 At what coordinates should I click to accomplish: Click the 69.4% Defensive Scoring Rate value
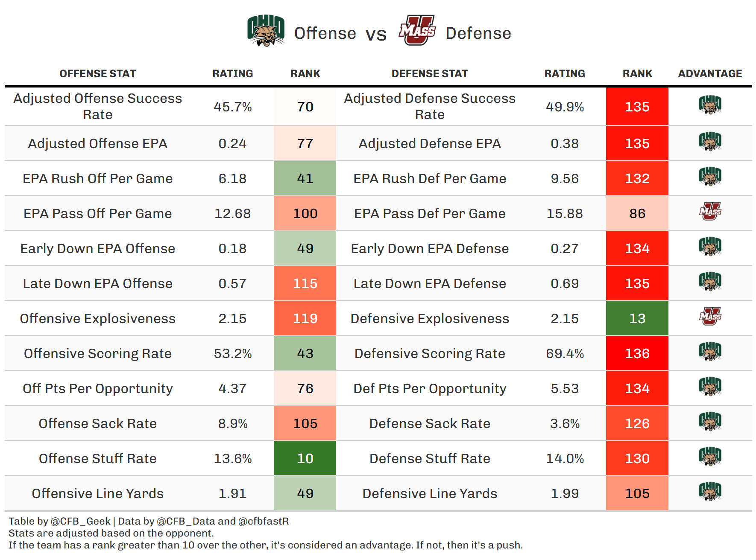click(x=565, y=353)
